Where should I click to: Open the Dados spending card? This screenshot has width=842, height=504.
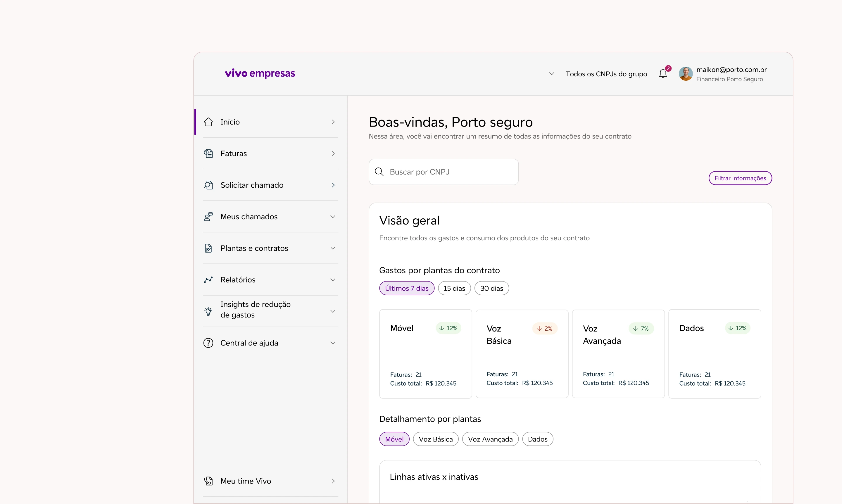coord(715,353)
